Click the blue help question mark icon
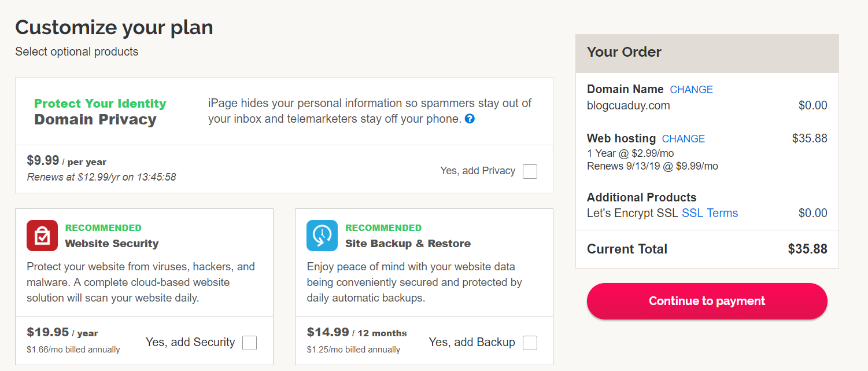The image size is (868, 371). pos(470,119)
